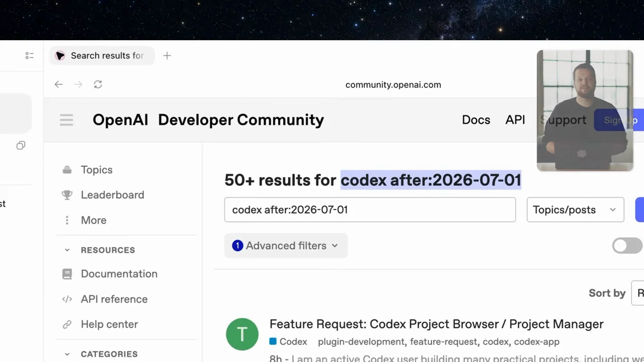
Task: Click the presenter video thumbnail
Action: pyautogui.click(x=585, y=110)
